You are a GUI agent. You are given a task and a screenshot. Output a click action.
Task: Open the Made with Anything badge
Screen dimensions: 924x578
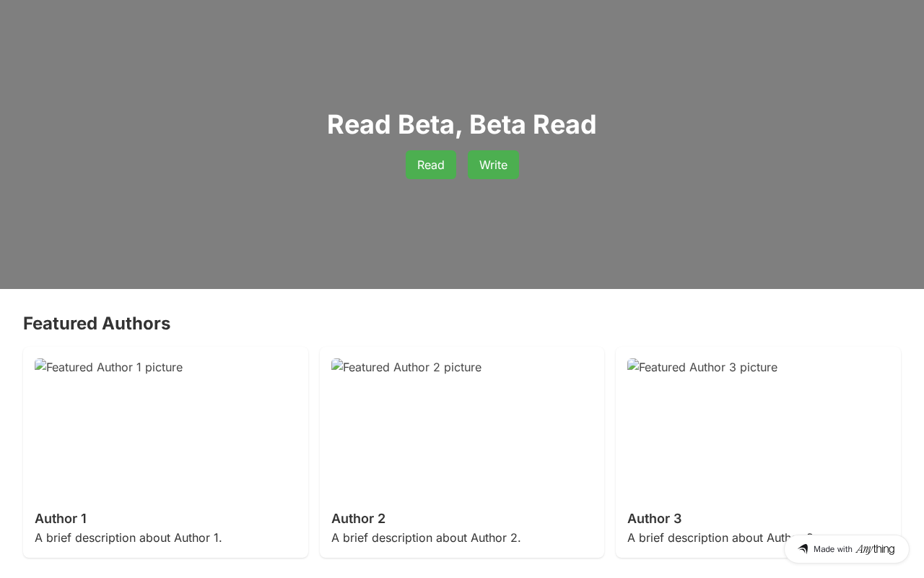click(x=847, y=549)
